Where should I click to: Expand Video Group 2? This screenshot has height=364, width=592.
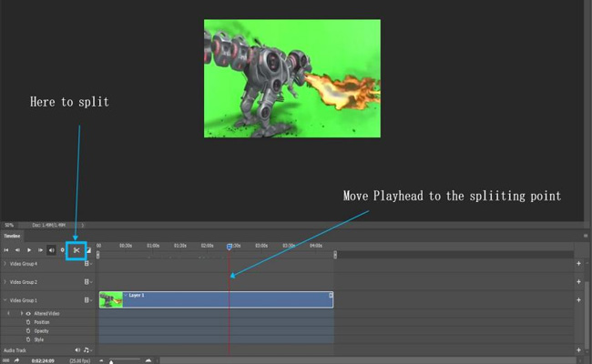click(5, 282)
